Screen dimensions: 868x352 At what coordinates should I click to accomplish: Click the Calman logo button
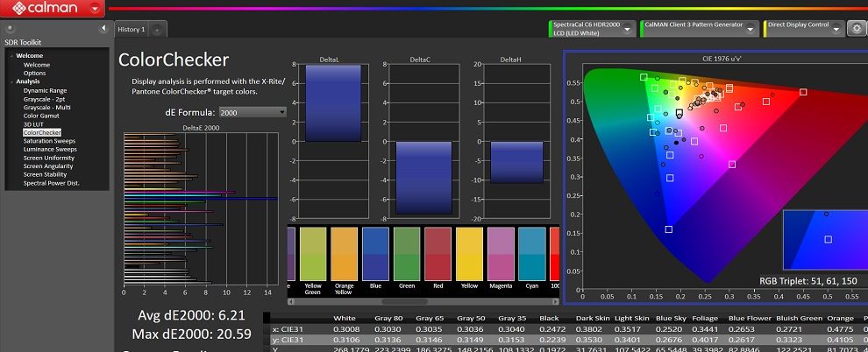[x=45, y=8]
